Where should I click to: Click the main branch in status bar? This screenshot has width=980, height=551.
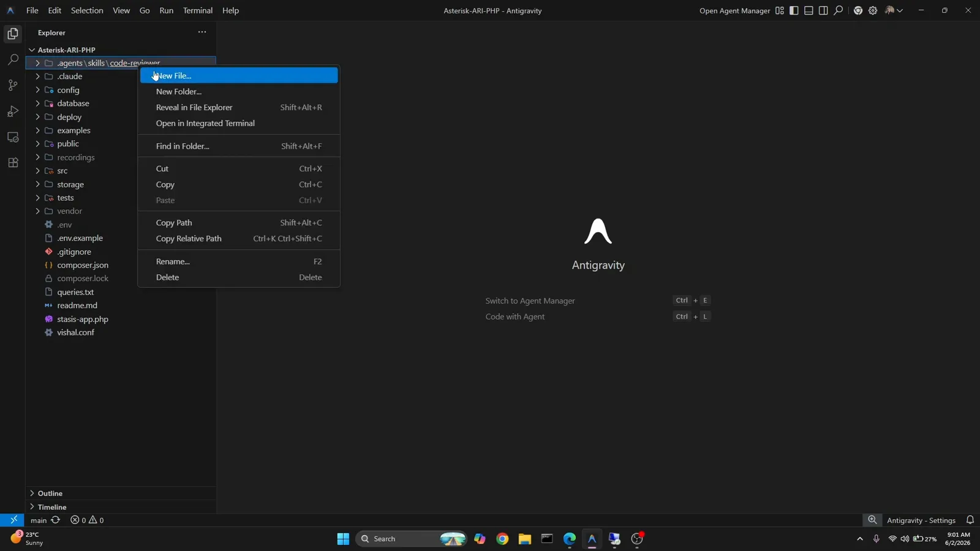pyautogui.click(x=39, y=520)
